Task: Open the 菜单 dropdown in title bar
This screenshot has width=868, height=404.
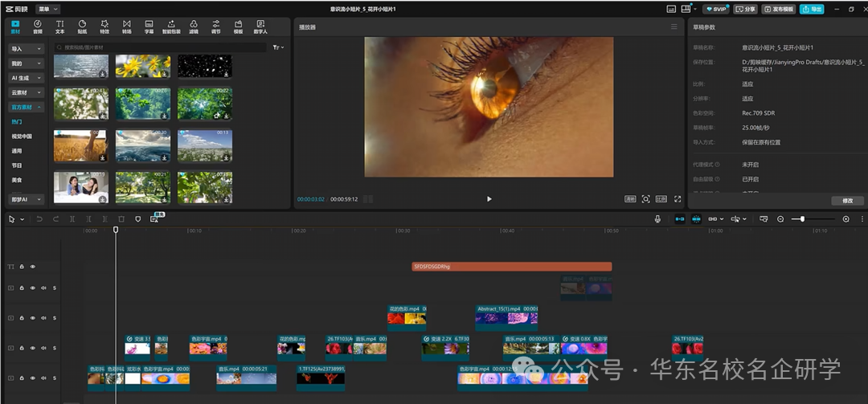Action: pos(48,9)
